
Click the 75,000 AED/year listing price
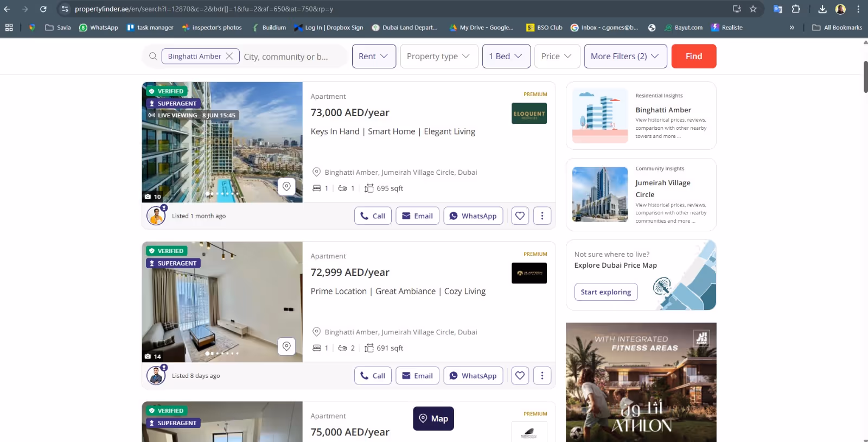[x=350, y=432]
